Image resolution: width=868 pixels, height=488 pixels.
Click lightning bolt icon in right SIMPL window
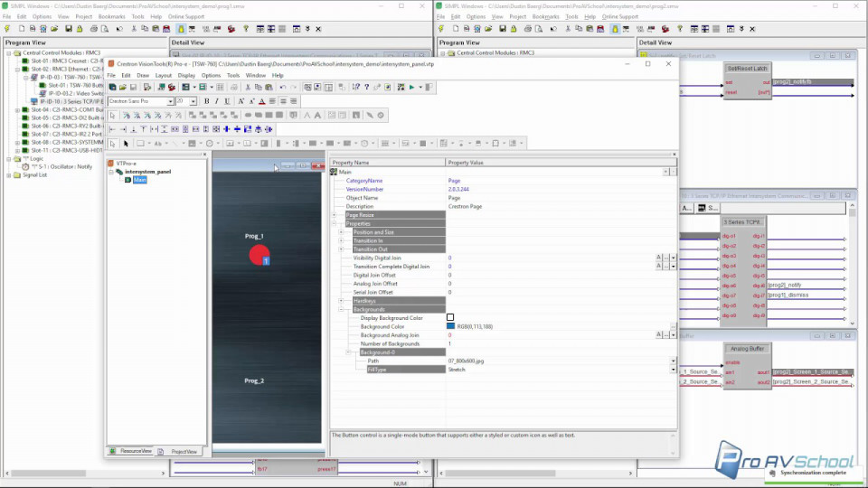click(441, 29)
